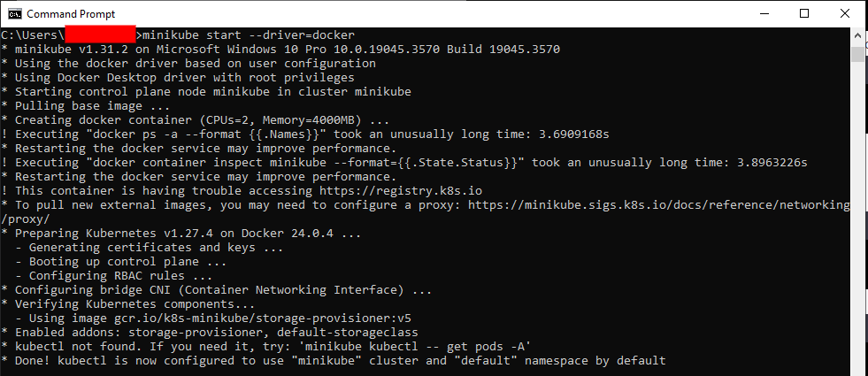Close the Command Prompt window
The height and width of the screenshot is (376, 868).
(x=845, y=14)
